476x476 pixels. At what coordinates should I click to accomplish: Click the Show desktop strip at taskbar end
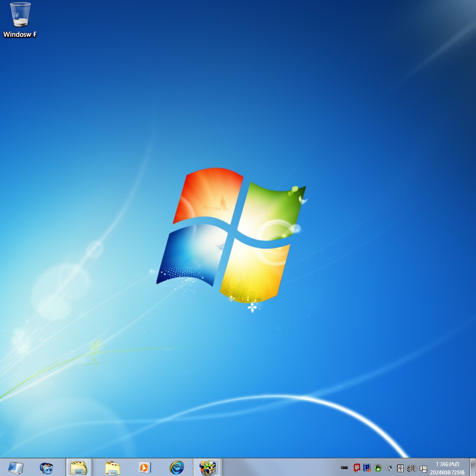(472, 468)
